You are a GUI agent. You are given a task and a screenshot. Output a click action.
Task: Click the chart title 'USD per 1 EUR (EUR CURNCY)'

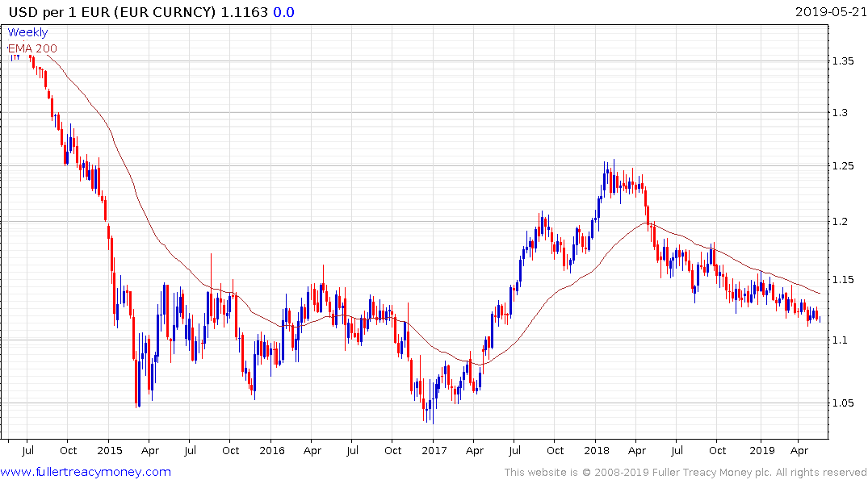pos(111,11)
